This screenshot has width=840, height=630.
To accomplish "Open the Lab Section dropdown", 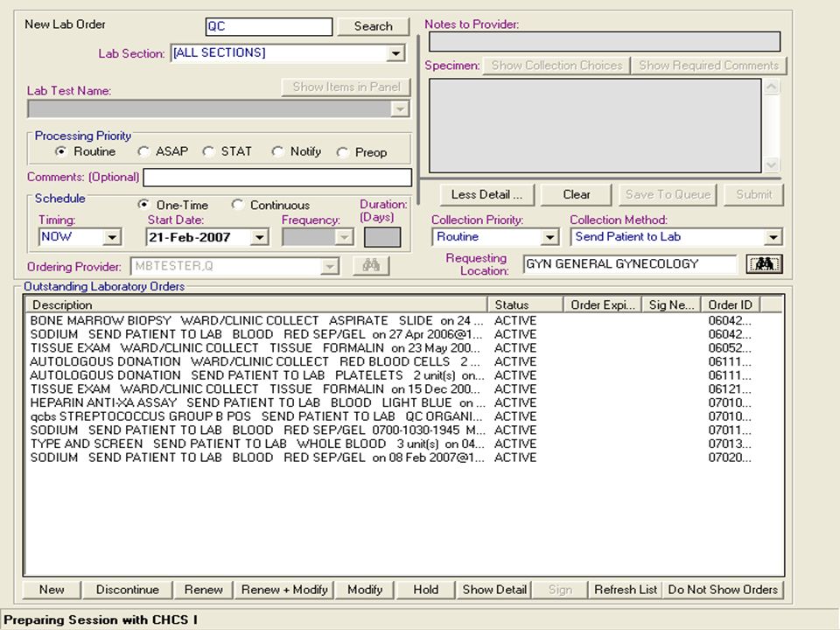I will pos(395,53).
